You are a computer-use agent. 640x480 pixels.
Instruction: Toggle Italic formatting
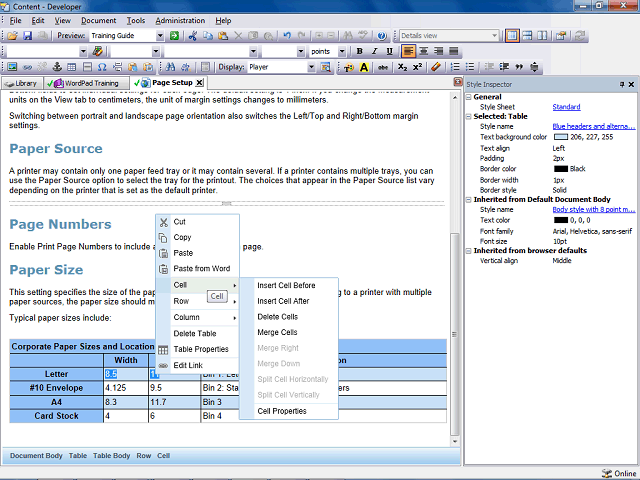[x=374, y=51]
